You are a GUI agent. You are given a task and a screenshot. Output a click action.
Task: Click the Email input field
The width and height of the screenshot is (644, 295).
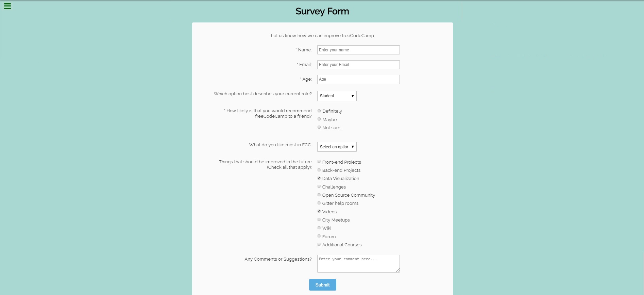[x=358, y=65]
